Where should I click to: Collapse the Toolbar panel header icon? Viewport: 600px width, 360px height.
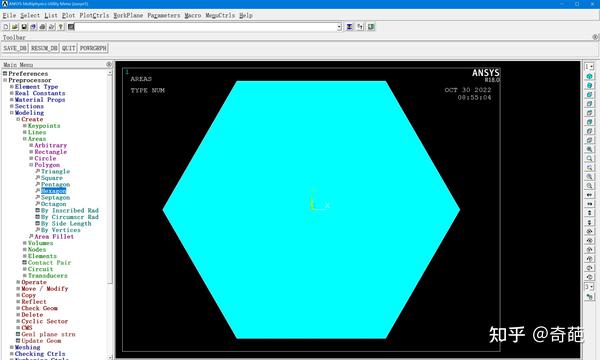(x=595, y=37)
